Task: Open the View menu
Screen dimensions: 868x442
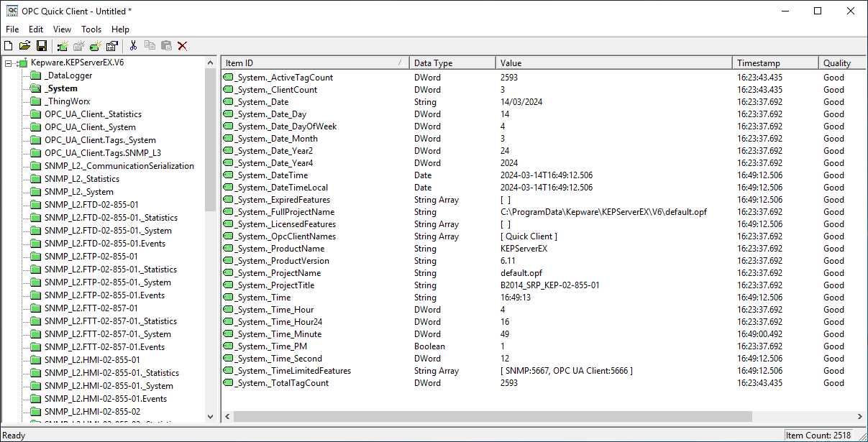Action: coord(62,29)
